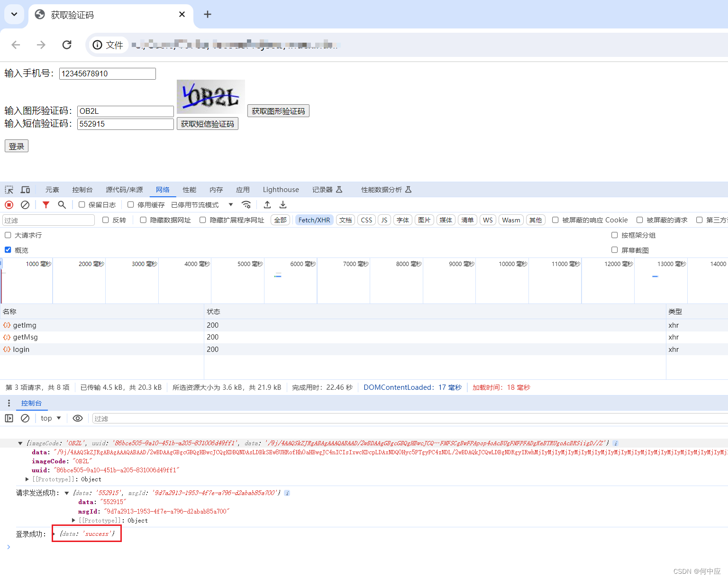Toggle 反转 filter checkbox

point(105,220)
